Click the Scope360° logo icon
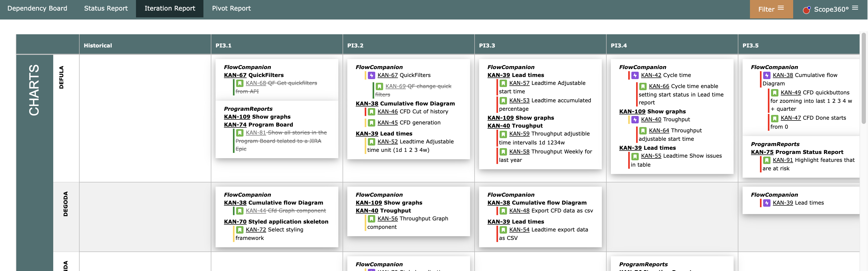Viewport: 868px width, 271px height. tap(806, 10)
